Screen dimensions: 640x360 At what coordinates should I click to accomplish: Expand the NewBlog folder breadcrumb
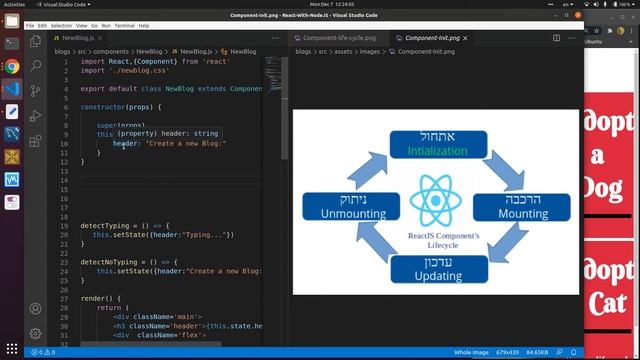(149, 52)
